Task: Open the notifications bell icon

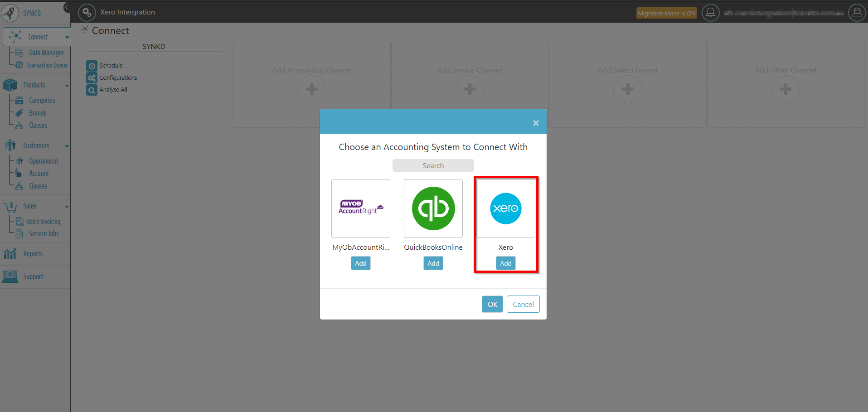Action: (x=711, y=13)
